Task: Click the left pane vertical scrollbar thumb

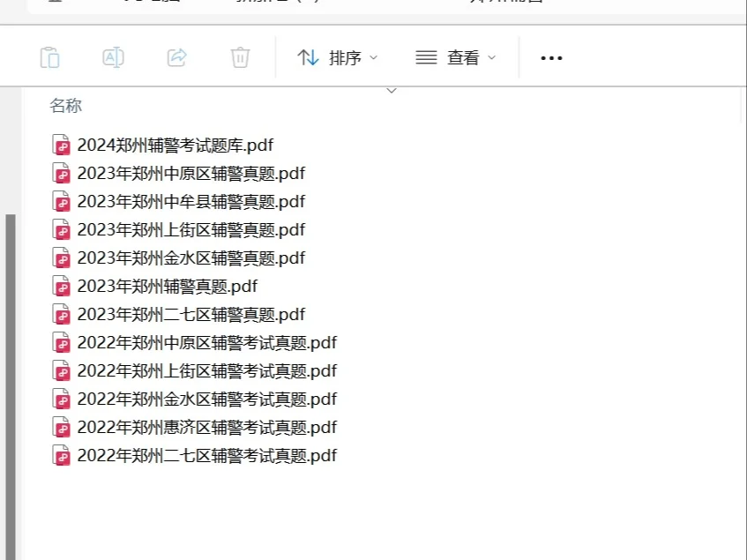Action: [x=11, y=387]
